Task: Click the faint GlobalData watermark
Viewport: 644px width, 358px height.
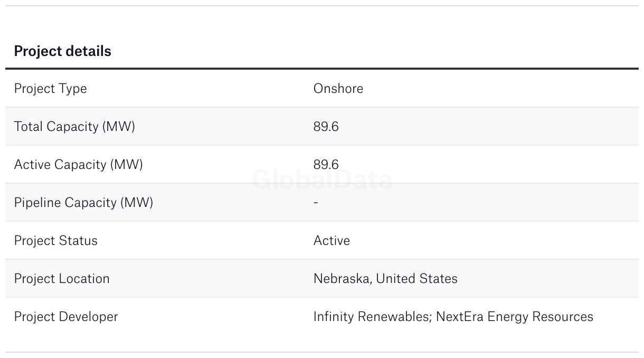Action: click(x=322, y=180)
